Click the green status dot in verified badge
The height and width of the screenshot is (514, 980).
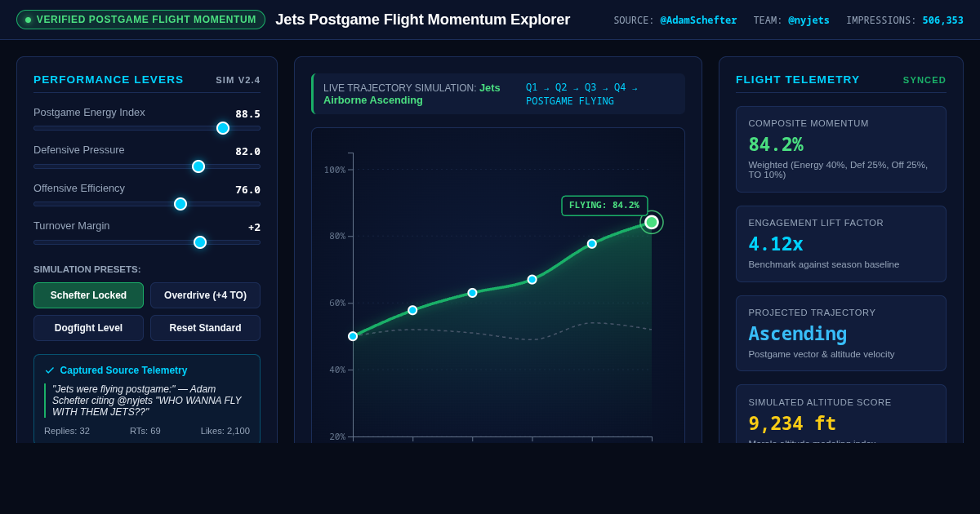click(28, 20)
